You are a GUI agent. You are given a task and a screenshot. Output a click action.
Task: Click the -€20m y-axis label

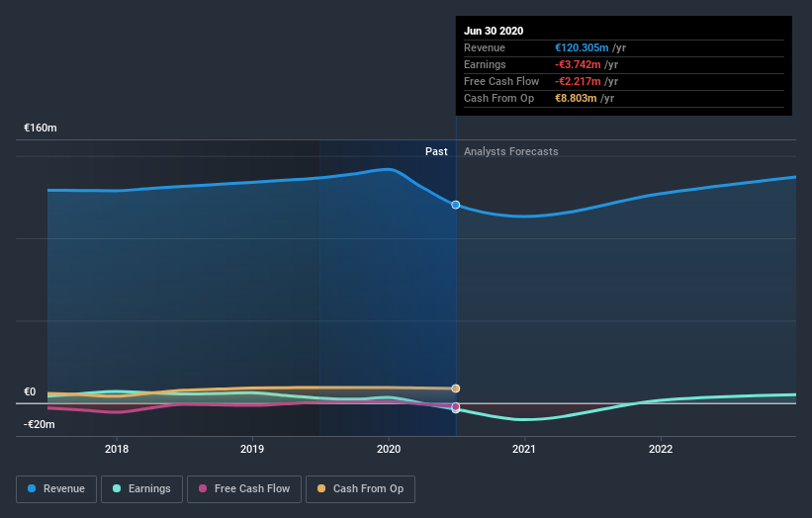click(40, 424)
